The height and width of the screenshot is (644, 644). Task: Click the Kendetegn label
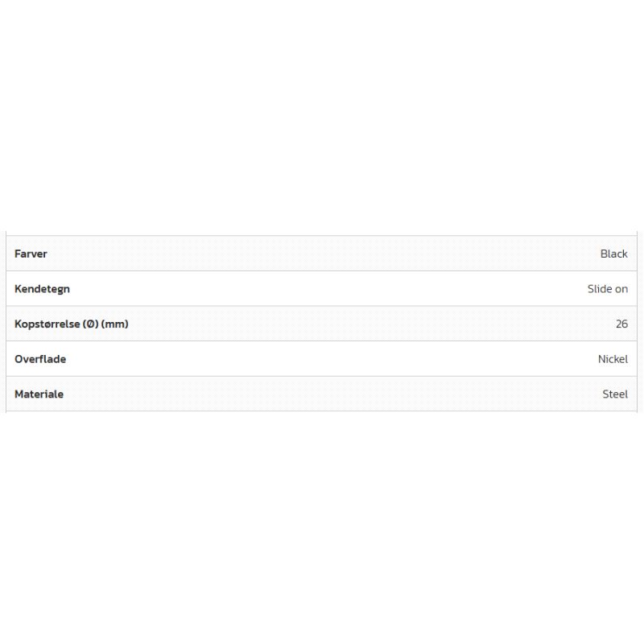pos(42,289)
